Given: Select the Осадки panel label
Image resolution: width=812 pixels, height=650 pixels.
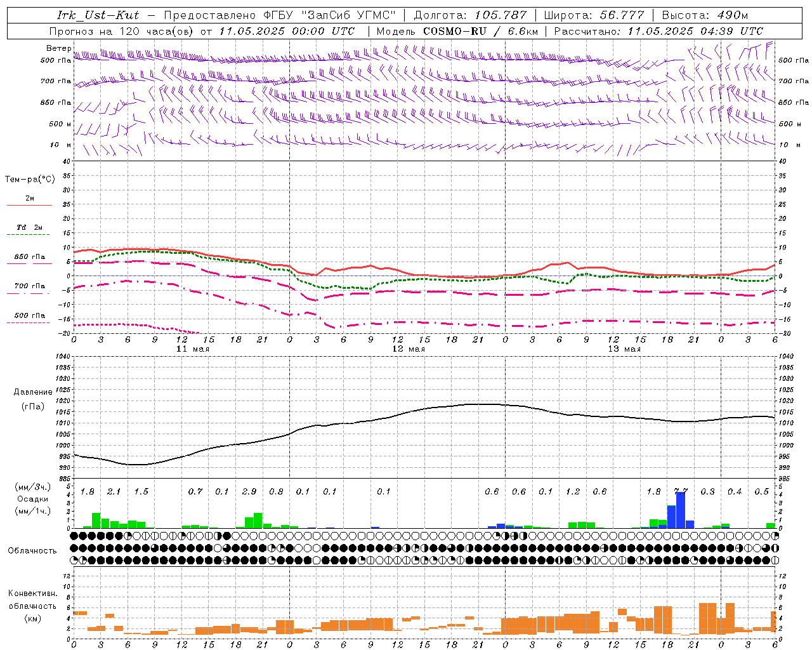Looking at the screenshot, I should coord(33,499).
